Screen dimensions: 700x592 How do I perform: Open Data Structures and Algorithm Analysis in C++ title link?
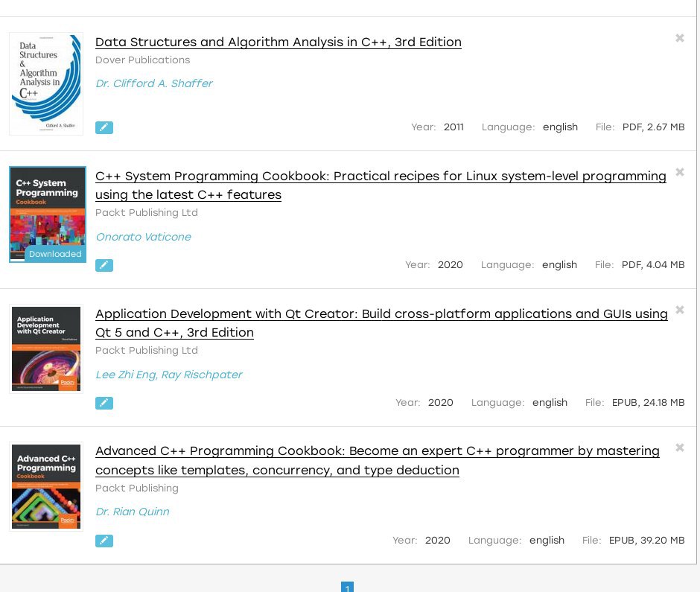[278, 42]
